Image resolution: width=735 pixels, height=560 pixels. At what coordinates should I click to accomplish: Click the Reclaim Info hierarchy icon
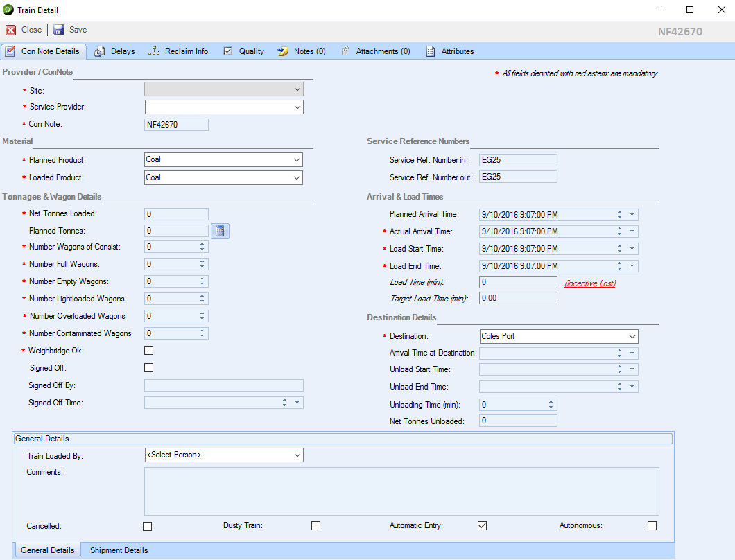click(x=154, y=51)
